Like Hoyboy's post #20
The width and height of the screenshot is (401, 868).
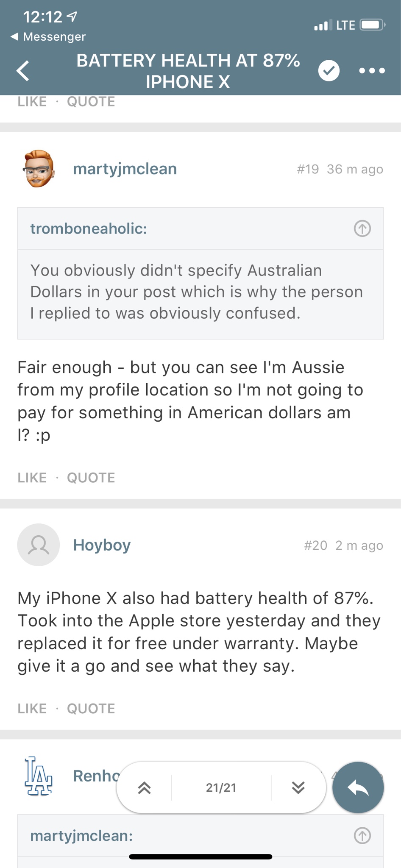[x=32, y=708]
